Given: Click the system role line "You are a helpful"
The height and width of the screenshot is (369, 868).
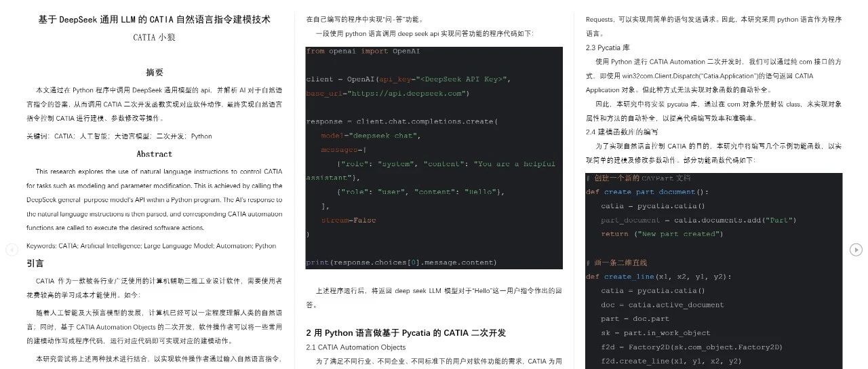Looking at the screenshot, I should click(446, 164).
